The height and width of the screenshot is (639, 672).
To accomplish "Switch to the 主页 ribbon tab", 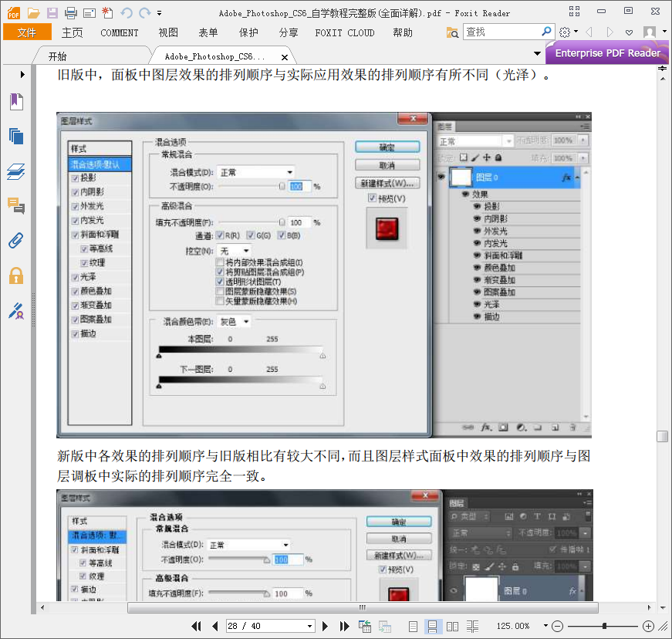I will coord(72,32).
